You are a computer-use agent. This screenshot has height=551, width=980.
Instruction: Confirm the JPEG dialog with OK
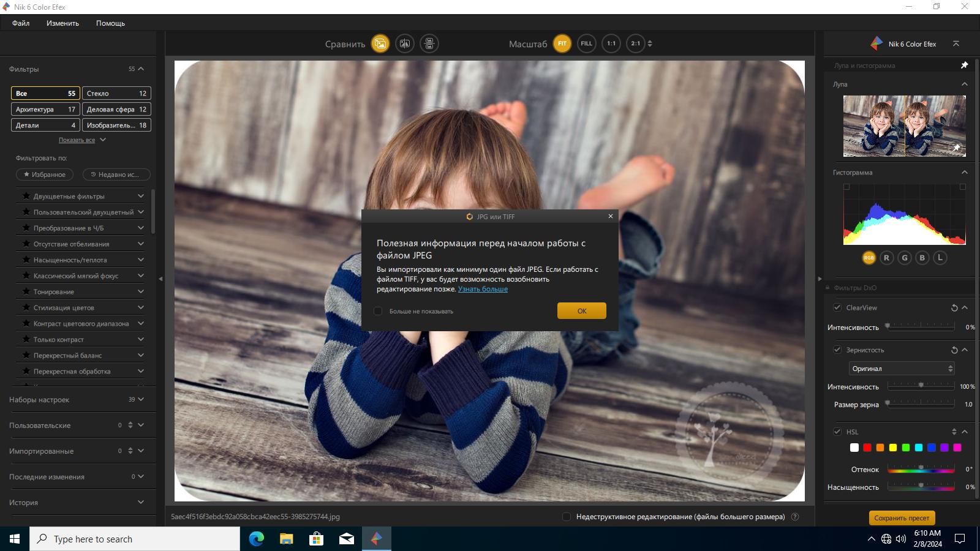[582, 311]
